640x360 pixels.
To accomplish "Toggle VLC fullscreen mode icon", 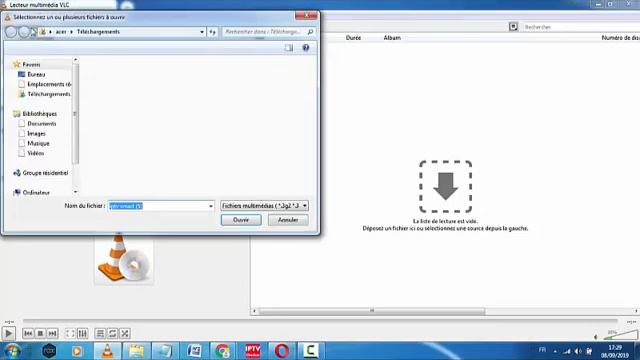I will (70, 333).
